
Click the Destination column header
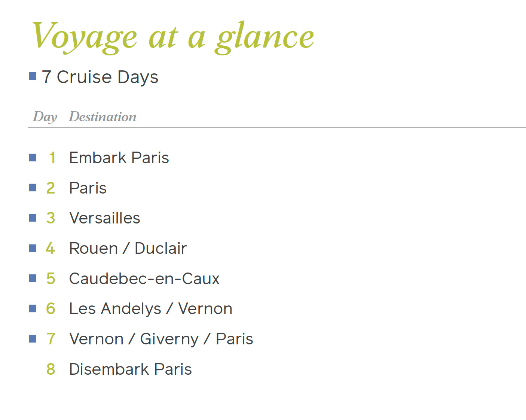[103, 117]
